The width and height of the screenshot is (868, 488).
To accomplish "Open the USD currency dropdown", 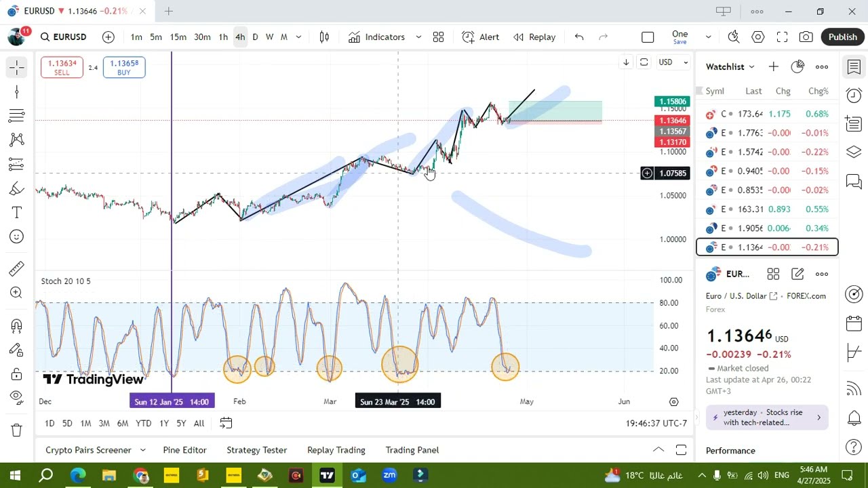I will click(673, 62).
